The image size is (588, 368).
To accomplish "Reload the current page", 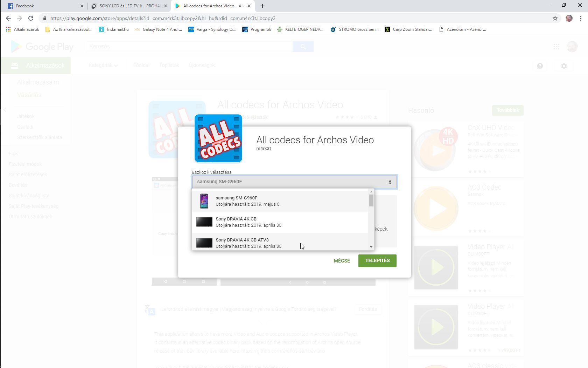I will pos(31,18).
